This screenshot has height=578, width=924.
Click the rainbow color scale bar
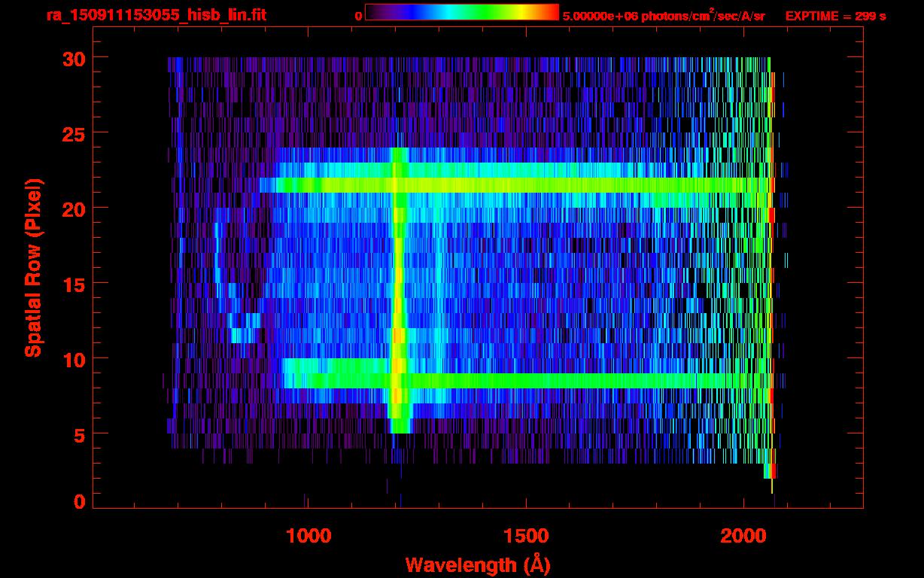coord(462,12)
